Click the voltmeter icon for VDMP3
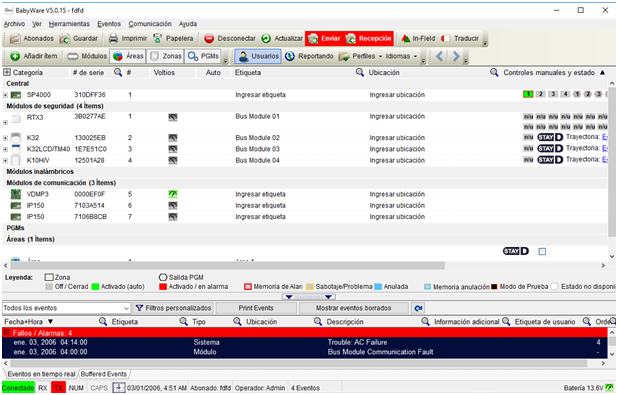This screenshot has width=618, height=395. tap(173, 194)
